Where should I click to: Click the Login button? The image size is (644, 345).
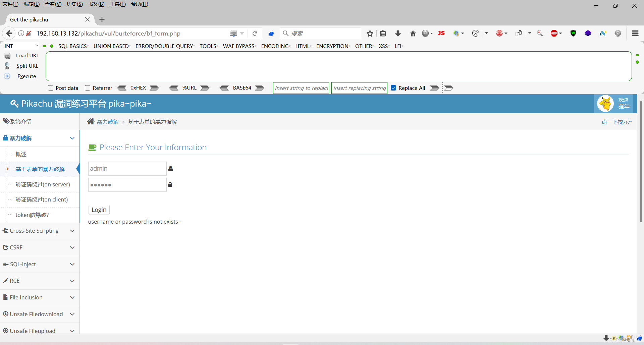click(99, 210)
